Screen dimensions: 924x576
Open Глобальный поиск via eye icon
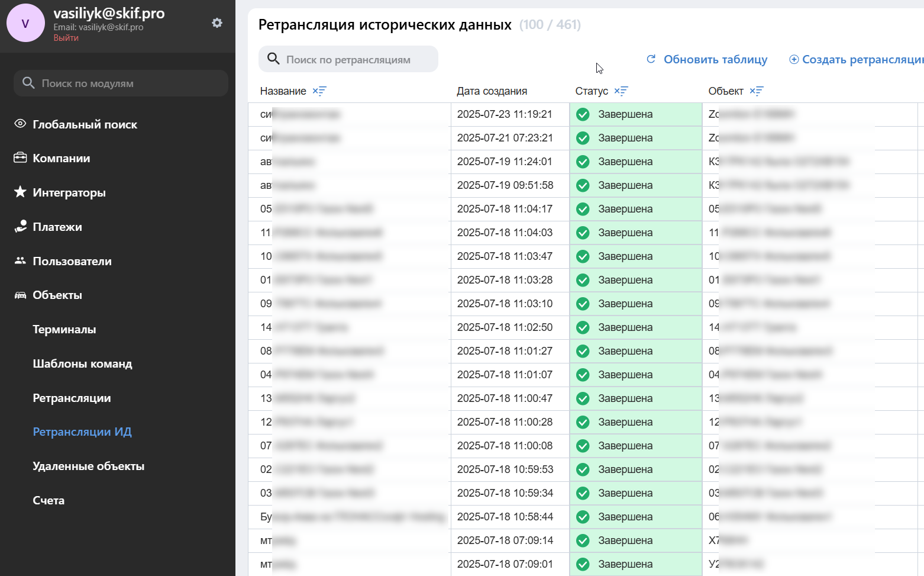pos(20,124)
